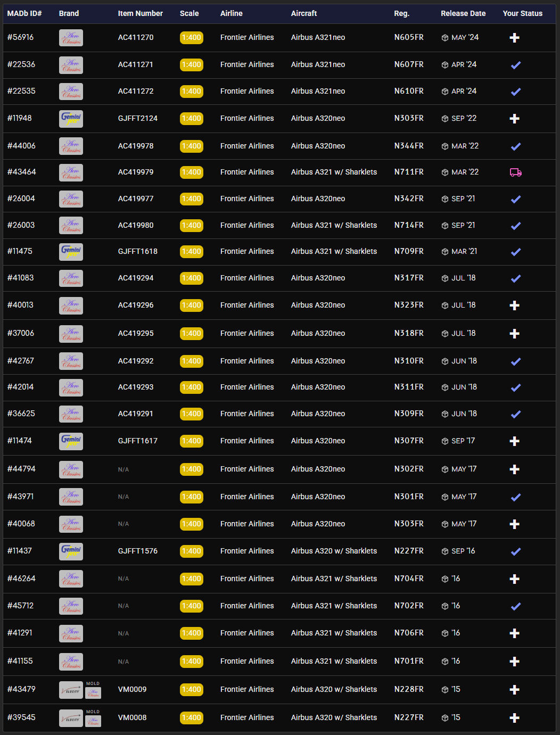The width and height of the screenshot is (560, 735).
Task: Click the release date box icon for N605FR
Action: (x=444, y=38)
